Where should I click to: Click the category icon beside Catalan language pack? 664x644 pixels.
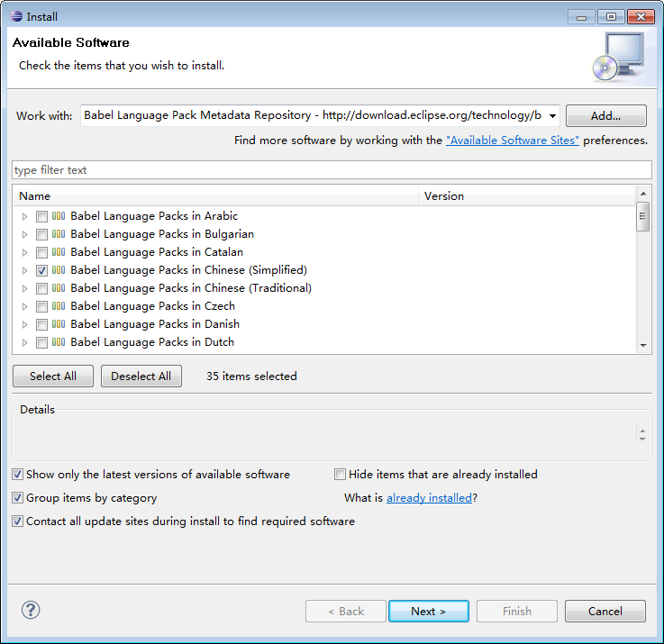pos(59,252)
